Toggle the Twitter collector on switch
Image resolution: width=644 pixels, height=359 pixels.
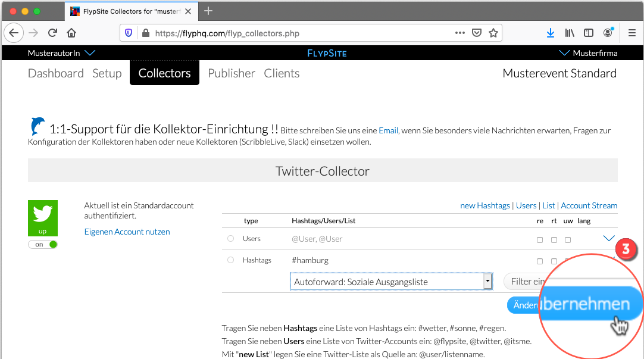(x=43, y=245)
